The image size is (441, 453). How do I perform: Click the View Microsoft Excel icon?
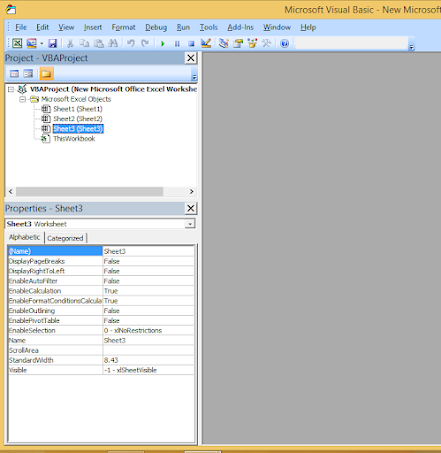[17, 43]
